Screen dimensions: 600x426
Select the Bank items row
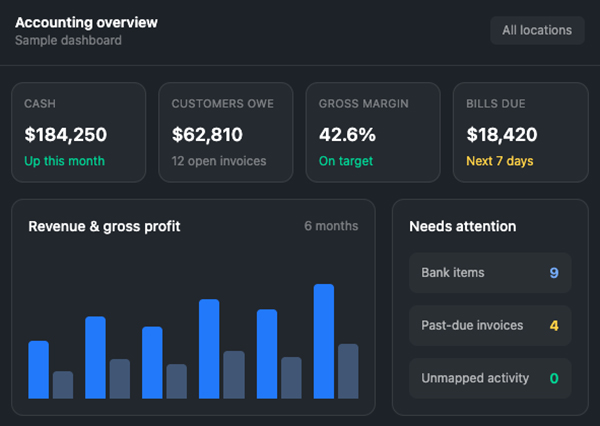click(x=490, y=273)
